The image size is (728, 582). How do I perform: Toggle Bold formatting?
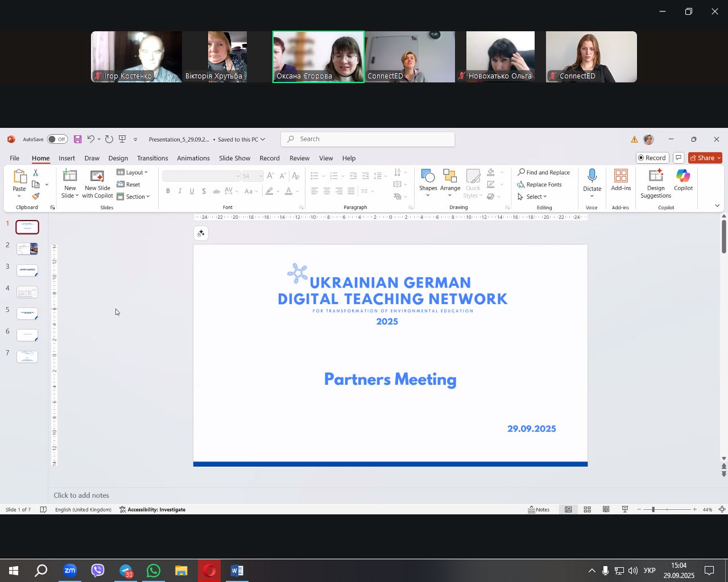pos(168,191)
